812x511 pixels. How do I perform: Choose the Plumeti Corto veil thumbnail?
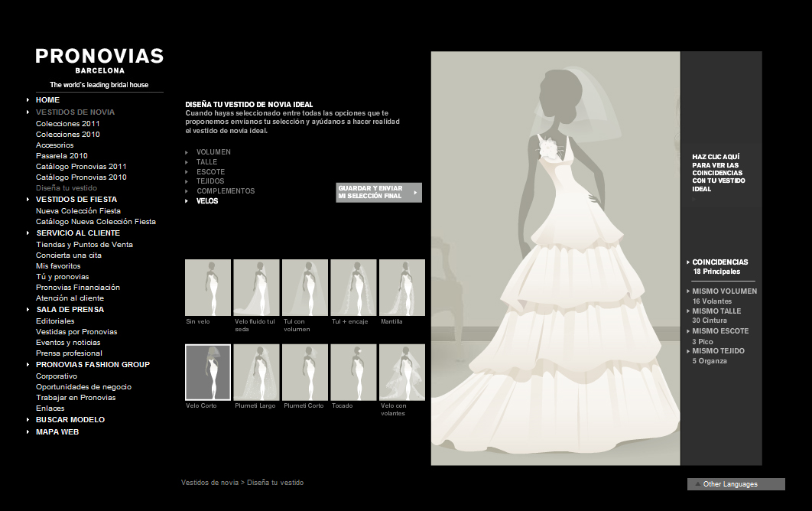pos(305,372)
